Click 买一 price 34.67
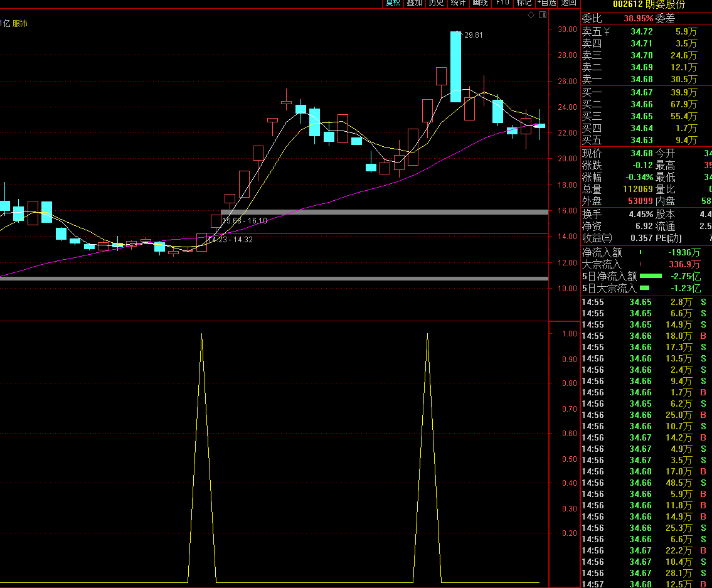The height and width of the screenshot is (588, 712). pos(642,93)
